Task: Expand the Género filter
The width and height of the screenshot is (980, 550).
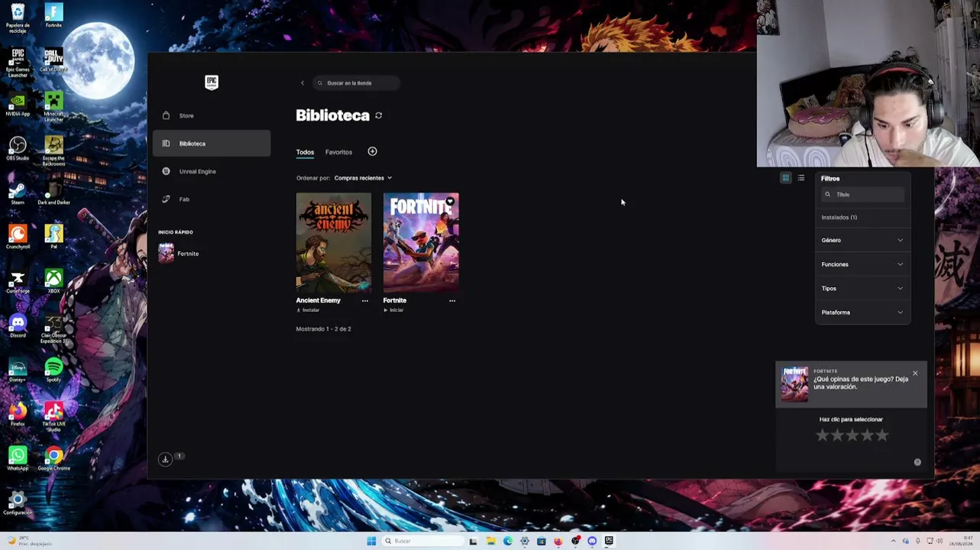Action: 862,240
